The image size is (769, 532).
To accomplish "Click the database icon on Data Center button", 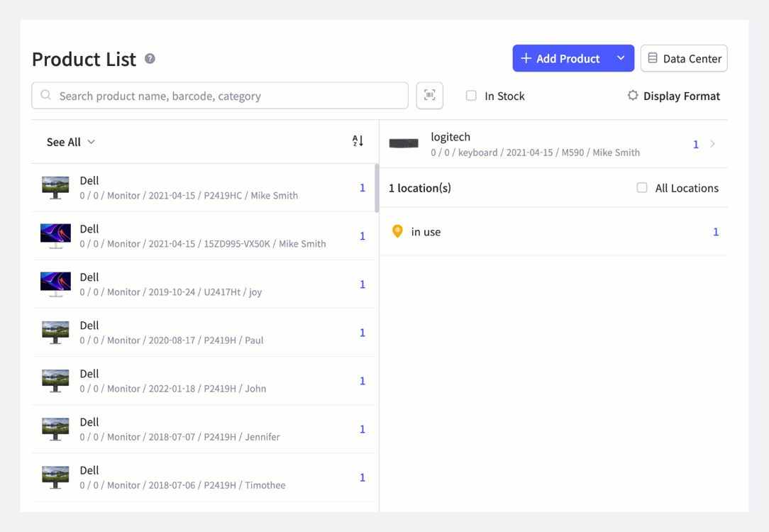I will (653, 57).
